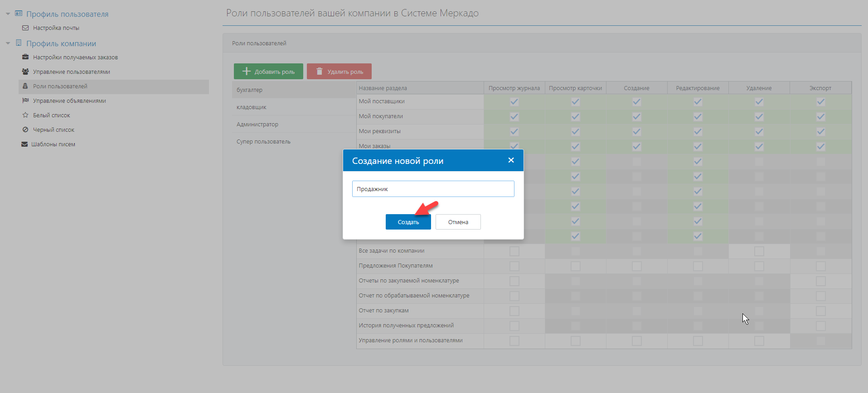868x393 pixels.
Task: Toggle Создание checkbox for Предложения Покупателям
Action: pos(636,266)
